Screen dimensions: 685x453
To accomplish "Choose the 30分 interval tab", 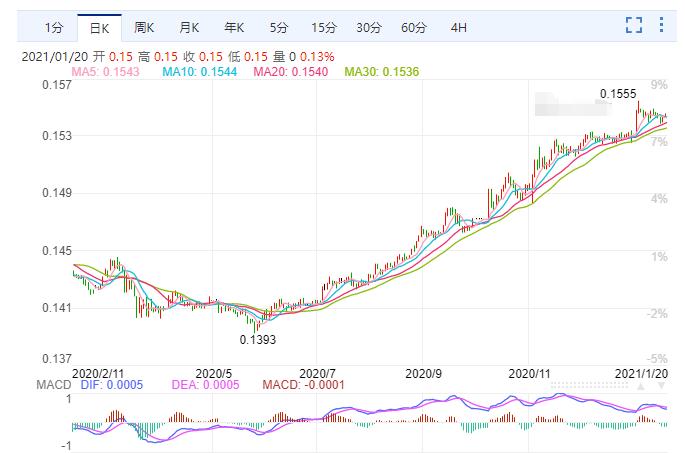I will tap(369, 28).
